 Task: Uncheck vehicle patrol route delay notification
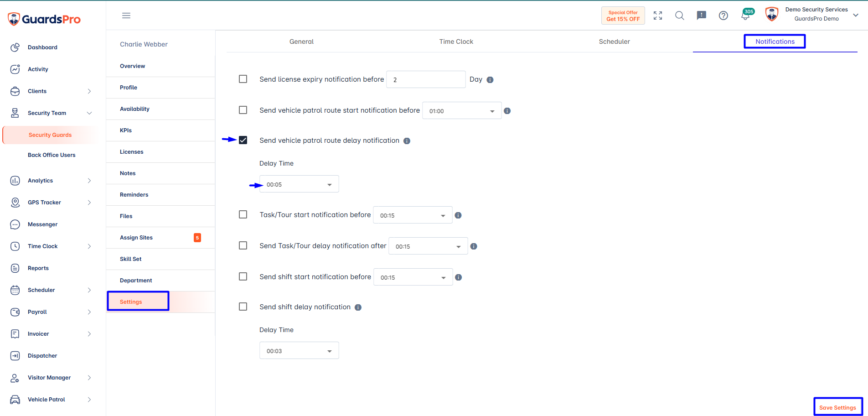[243, 140]
